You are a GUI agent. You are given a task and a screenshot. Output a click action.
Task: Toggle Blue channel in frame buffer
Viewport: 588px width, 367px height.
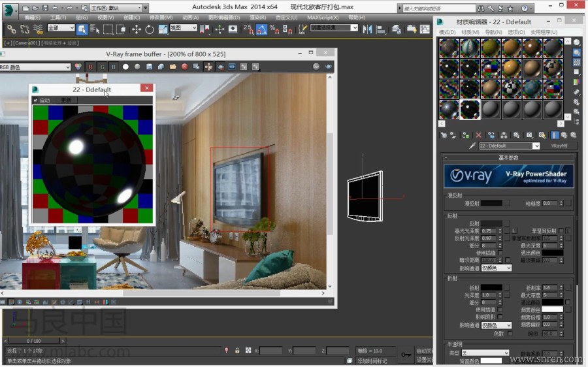pos(114,67)
